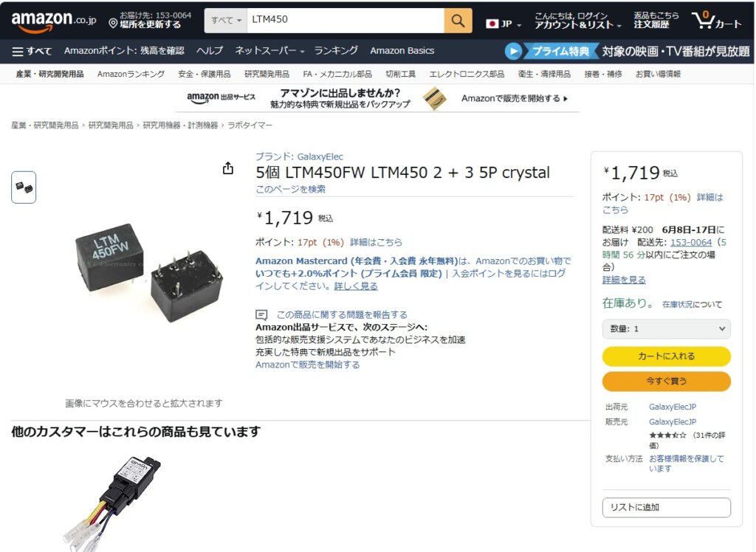
Task: Expand the search category すべて dropdown
Action: (x=226, y=21)
